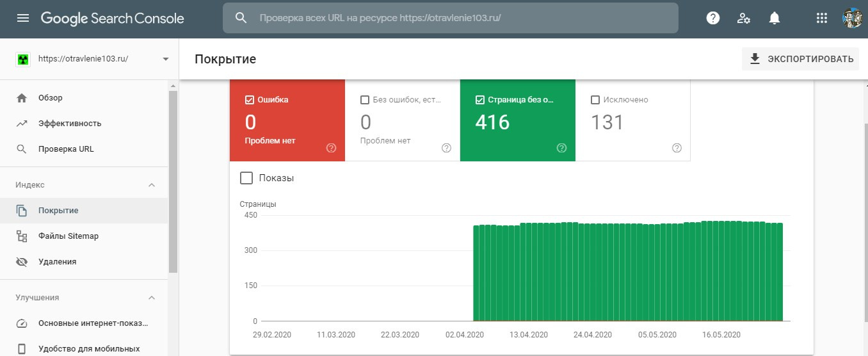Click the Удобство для мобильных phone icon

(x=22, y=349)
